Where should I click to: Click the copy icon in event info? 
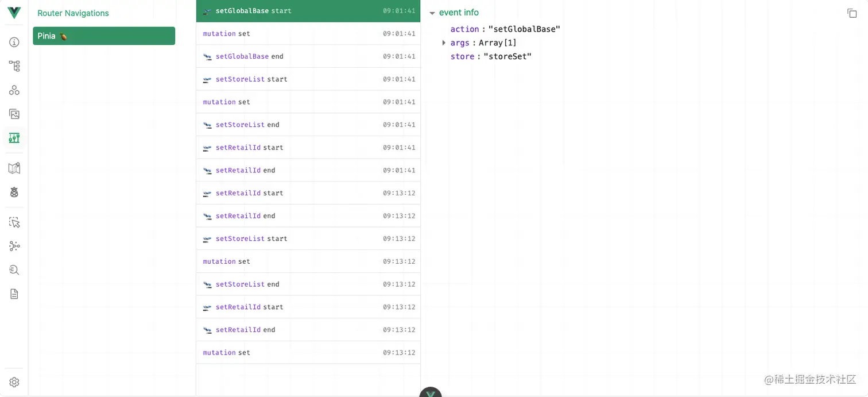852,13
